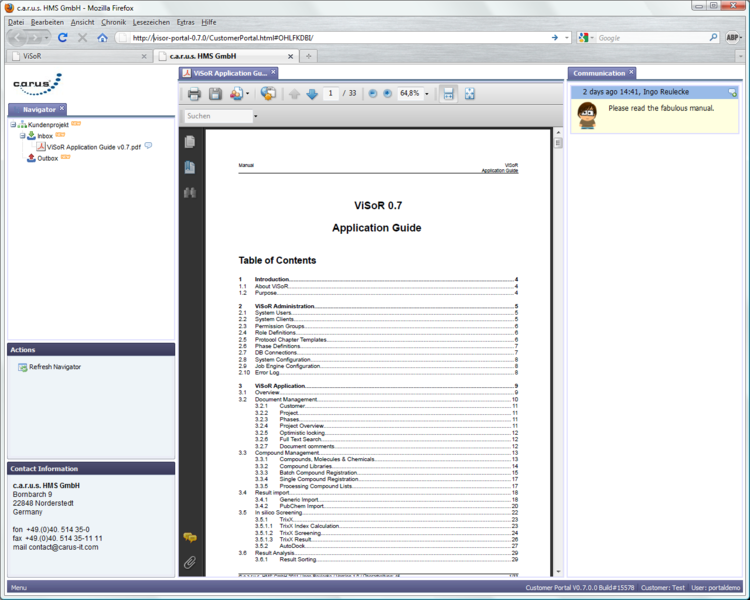Open the Suchen search options dropdown arrow

[x=255, y=116]
